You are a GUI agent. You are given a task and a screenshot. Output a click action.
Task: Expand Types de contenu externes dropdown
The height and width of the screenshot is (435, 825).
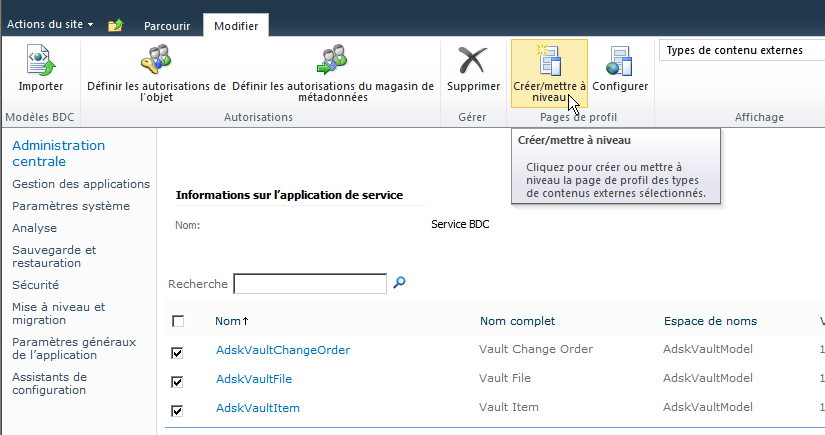tap(740, 50)
